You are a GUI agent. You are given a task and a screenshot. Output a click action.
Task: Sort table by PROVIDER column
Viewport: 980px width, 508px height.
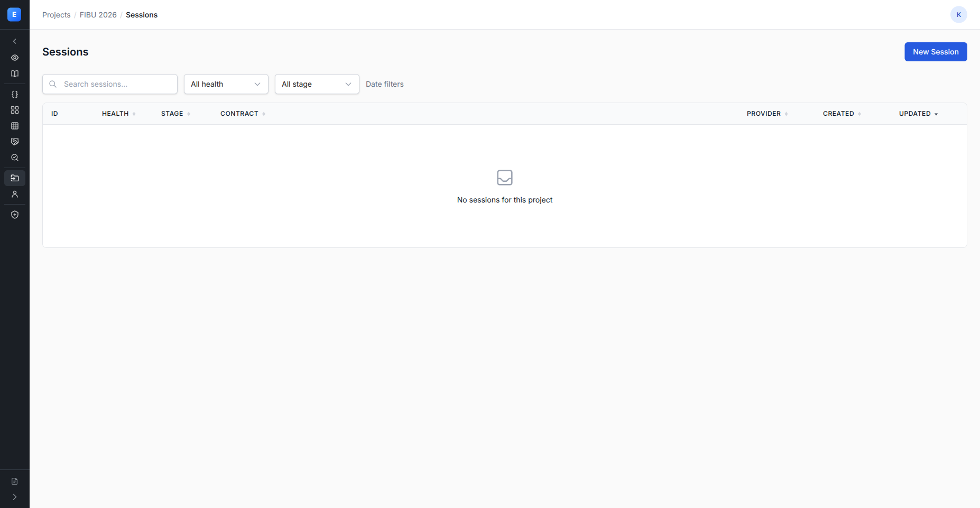coord(767,114)
